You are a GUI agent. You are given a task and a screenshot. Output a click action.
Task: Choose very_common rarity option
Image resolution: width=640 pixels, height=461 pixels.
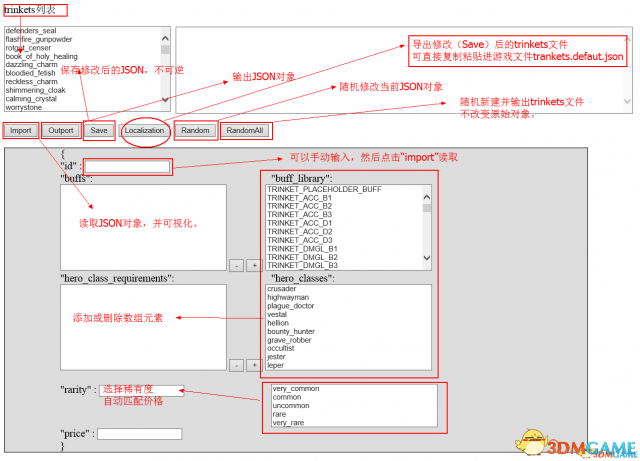(x=296, y=389)
